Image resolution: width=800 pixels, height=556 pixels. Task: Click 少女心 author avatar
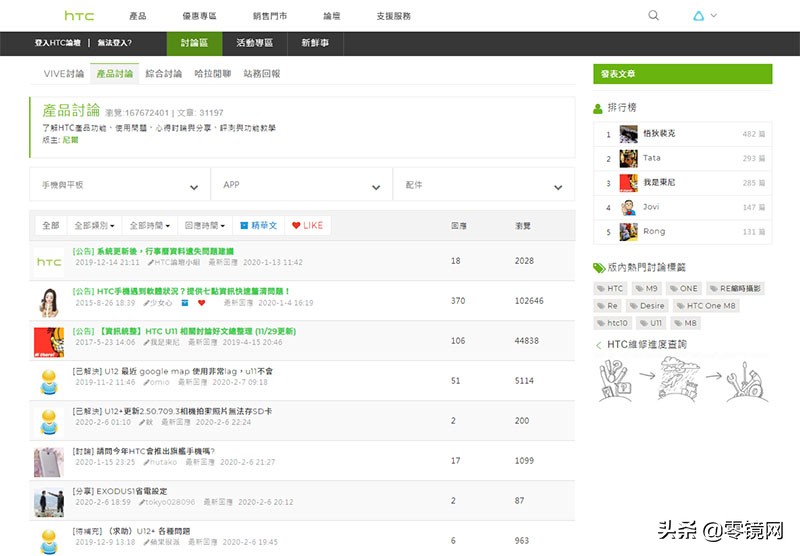(x=49, y=302)
